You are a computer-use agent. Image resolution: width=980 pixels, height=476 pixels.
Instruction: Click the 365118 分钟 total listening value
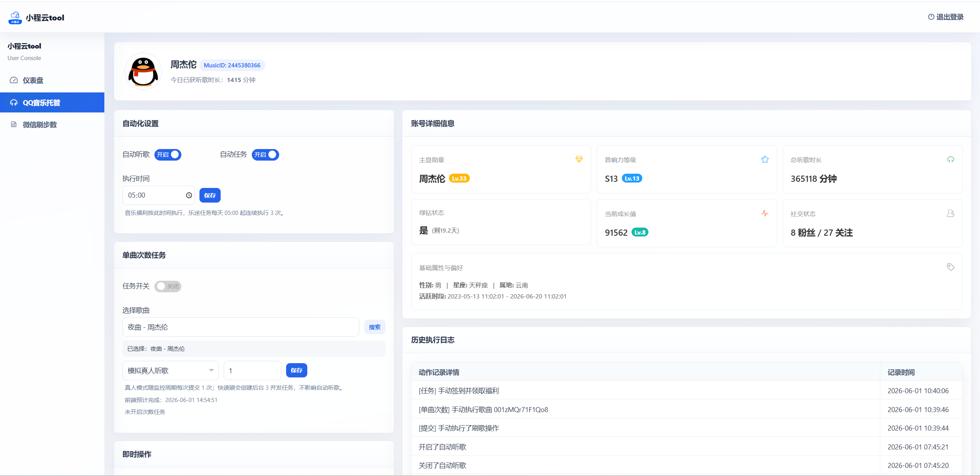814,179
